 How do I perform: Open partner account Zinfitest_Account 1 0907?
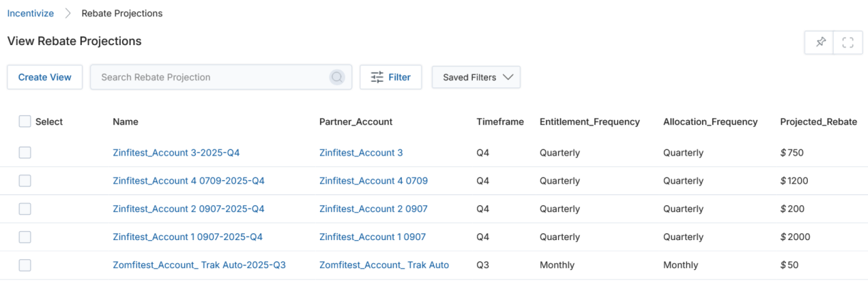coord(373,237)
